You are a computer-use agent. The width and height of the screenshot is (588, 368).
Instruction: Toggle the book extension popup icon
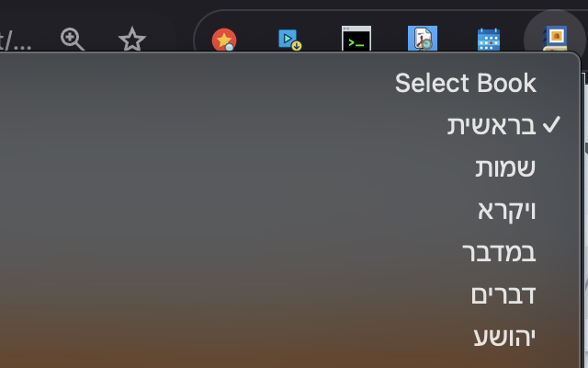click(555, 39)
